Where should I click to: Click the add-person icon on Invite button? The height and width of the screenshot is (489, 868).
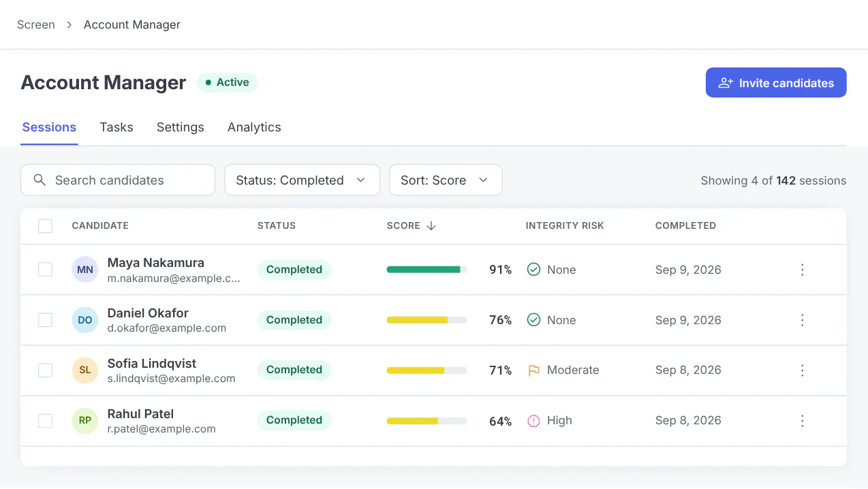click(x=726, y=82)
